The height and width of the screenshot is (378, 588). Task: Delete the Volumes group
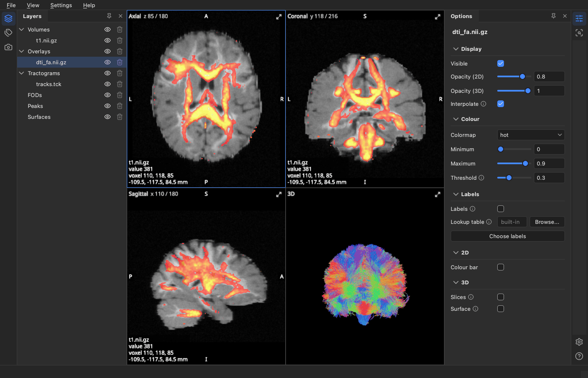(120, 29)
